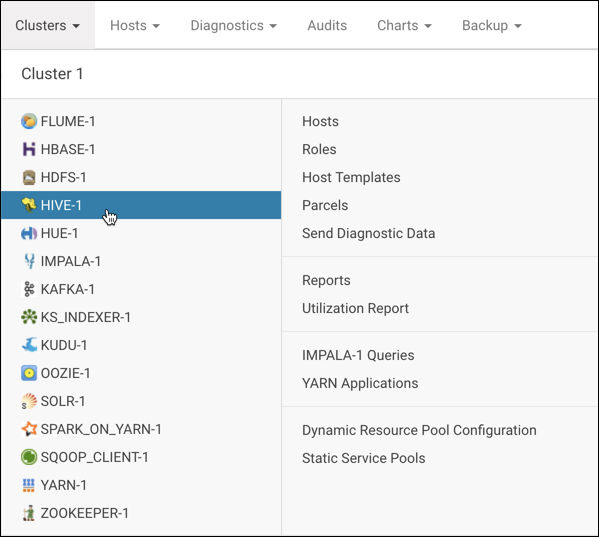
Task: Click the IMPALA-1 antelope icon
Action: [x=29, y=261]
